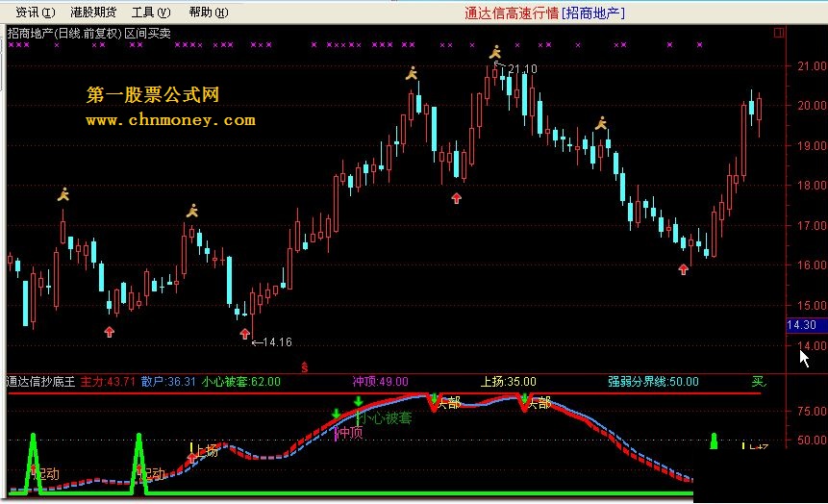This screenshot has height=504, width=828.
Task: Click the red S marker at the chart bottom
Action: click(305, 366)
